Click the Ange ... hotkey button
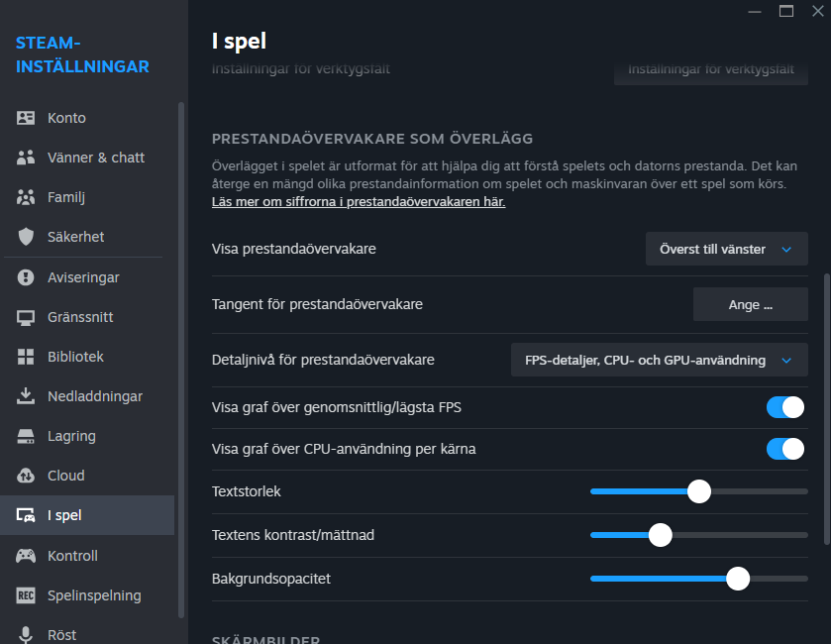The width and height of the screenshot is (831, 644). click(x=750, y=305)
